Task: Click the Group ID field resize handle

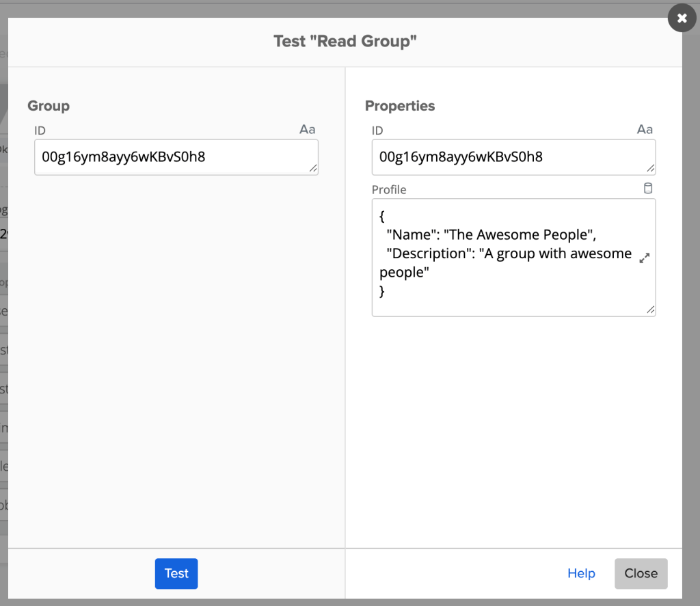Action: pyautogui.click(x=313, y=168)
